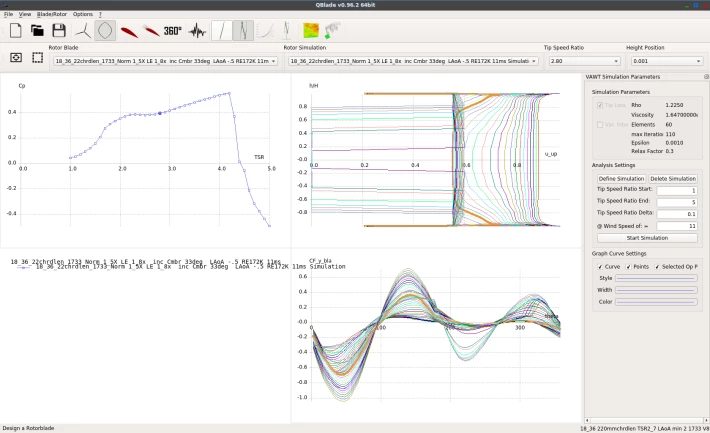Expand the Rotor Simulation dropdown
Screen dimensions: 710x433
(413, 61)
